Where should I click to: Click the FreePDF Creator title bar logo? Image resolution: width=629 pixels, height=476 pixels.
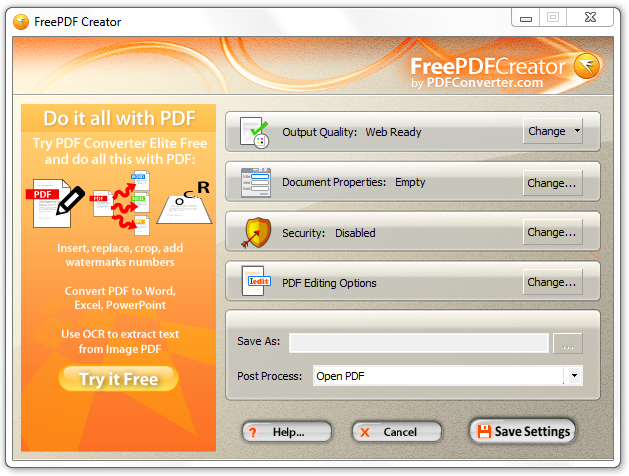coord(21,22)
